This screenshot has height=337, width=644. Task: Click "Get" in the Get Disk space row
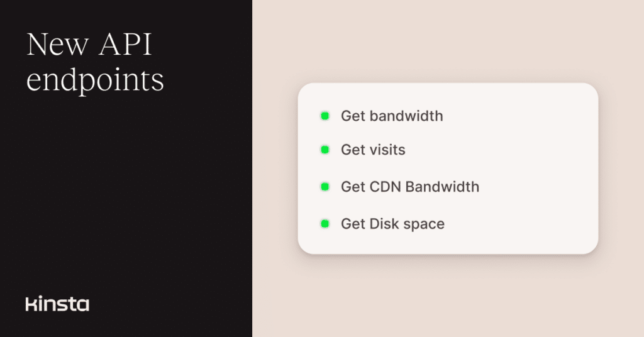pos(352,224)
